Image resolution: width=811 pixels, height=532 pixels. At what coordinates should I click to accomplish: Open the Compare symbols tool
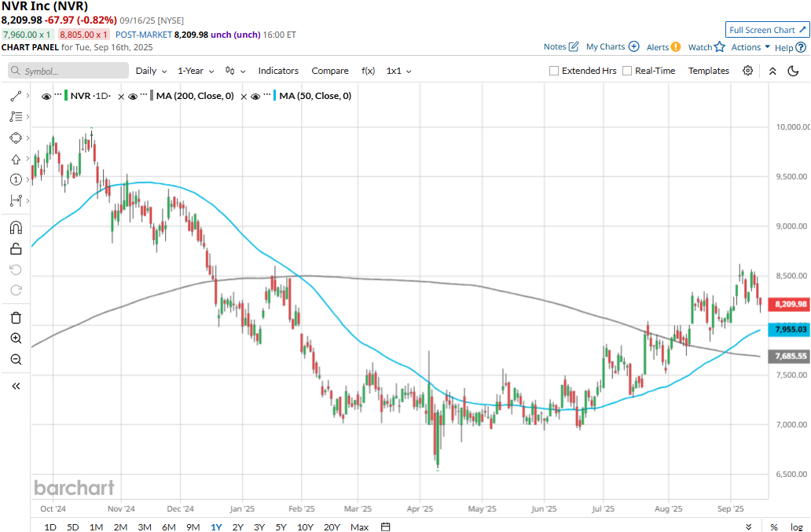[330, 71]
